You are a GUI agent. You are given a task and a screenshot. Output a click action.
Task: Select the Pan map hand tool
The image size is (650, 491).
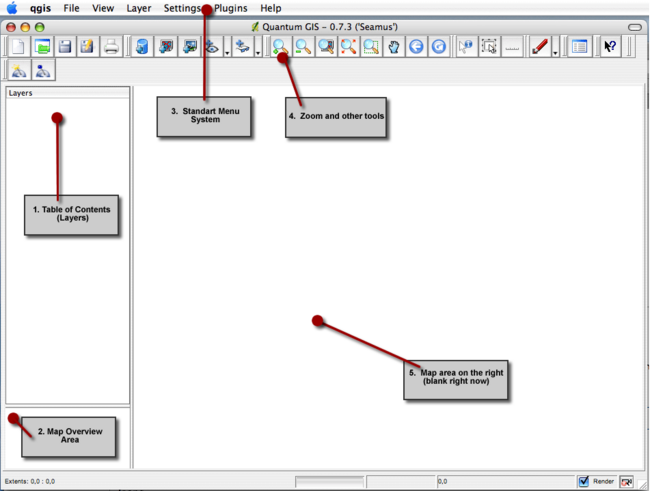click(393, 46)
